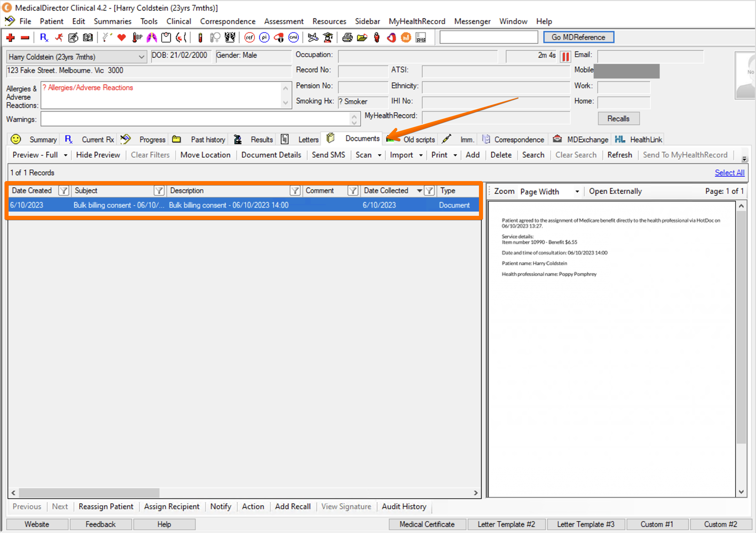Switch to the Past history tab

[x=199, y=139]
